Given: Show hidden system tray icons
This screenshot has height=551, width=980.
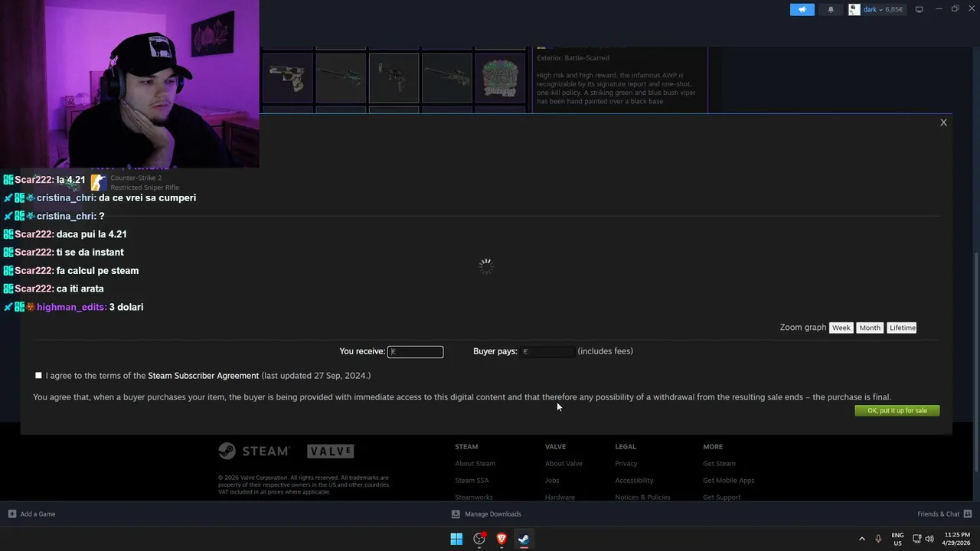Looking at the screenshot, I should tap(861, 539).
